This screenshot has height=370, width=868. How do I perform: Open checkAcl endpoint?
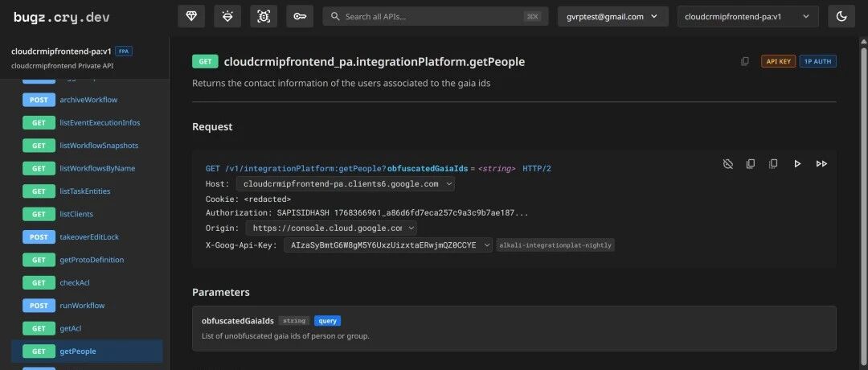pos(75,282)
